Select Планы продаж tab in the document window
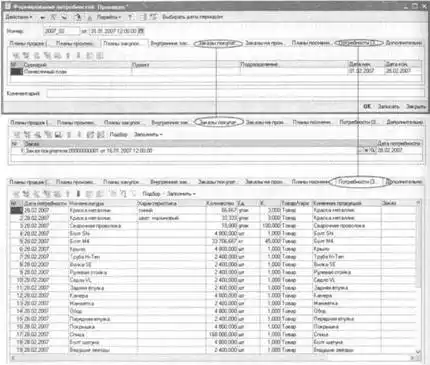Screen dimensions: 430x365 point(28,43)
